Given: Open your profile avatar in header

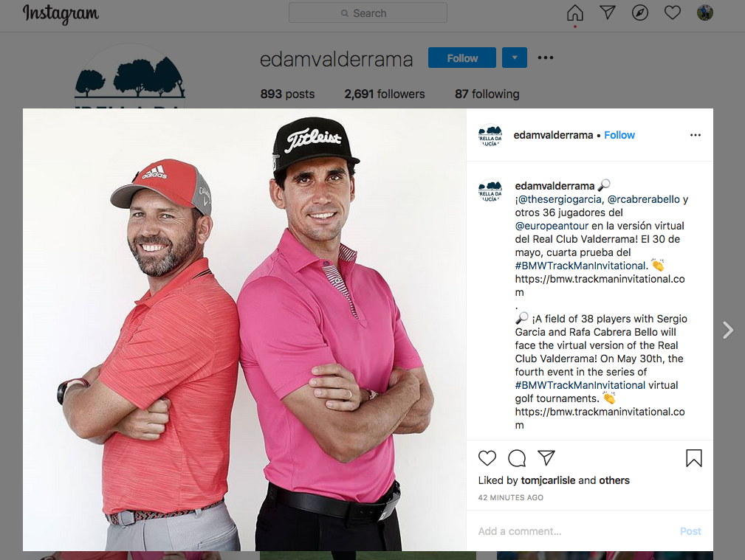Looking at the screenshot, I should (705, 13).
